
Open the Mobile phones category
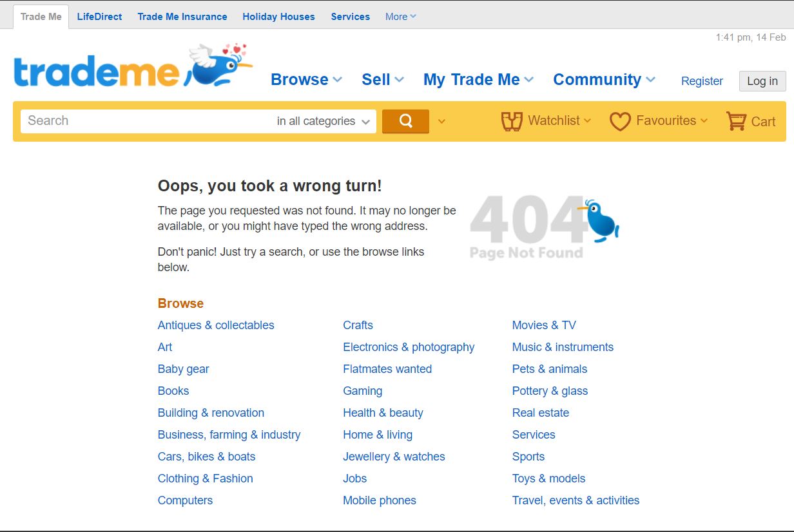coord(380,500)
